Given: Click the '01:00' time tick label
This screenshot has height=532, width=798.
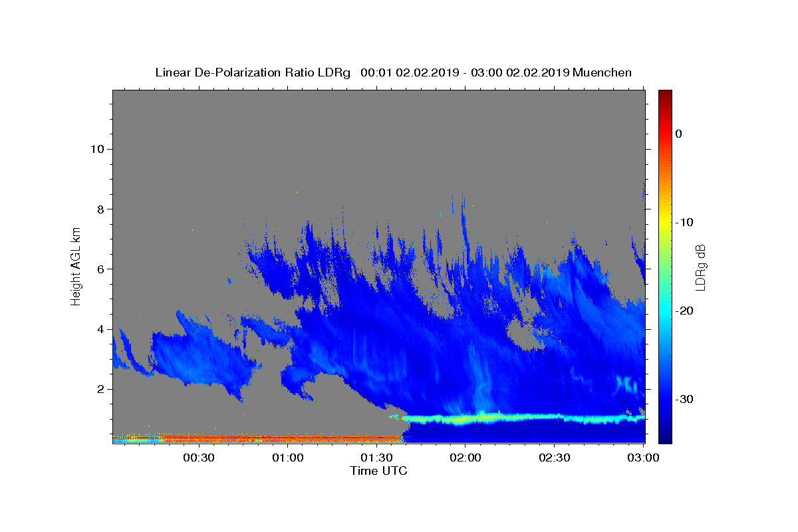Looking at the screenshot, I should pyautogui.click(x=288, y=458).
